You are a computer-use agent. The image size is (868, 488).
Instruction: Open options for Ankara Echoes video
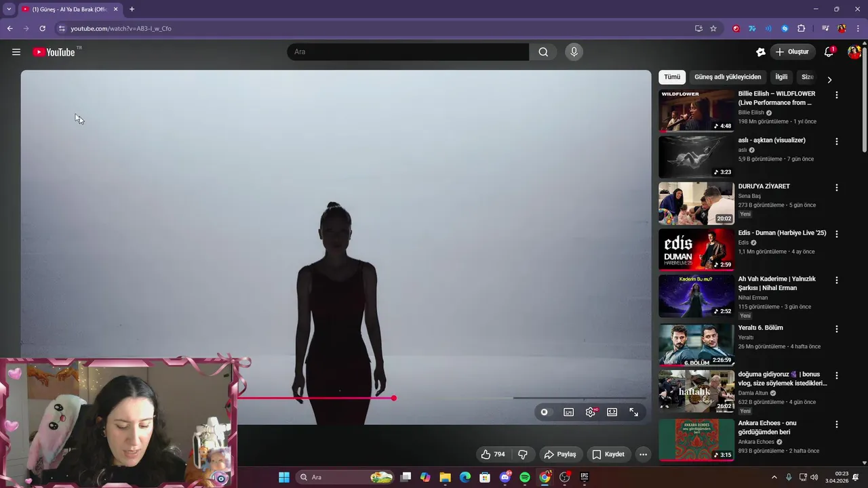coord(836,424)
